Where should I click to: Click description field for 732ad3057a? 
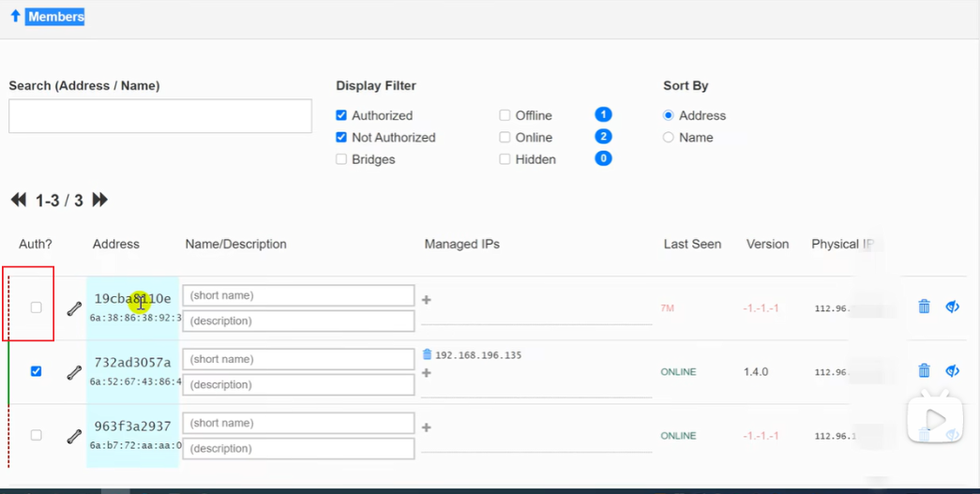coord(298,384)
